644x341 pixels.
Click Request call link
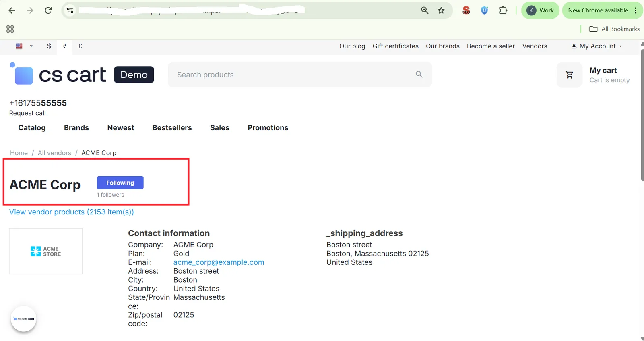pyautogui.click(x=27, y=113)
